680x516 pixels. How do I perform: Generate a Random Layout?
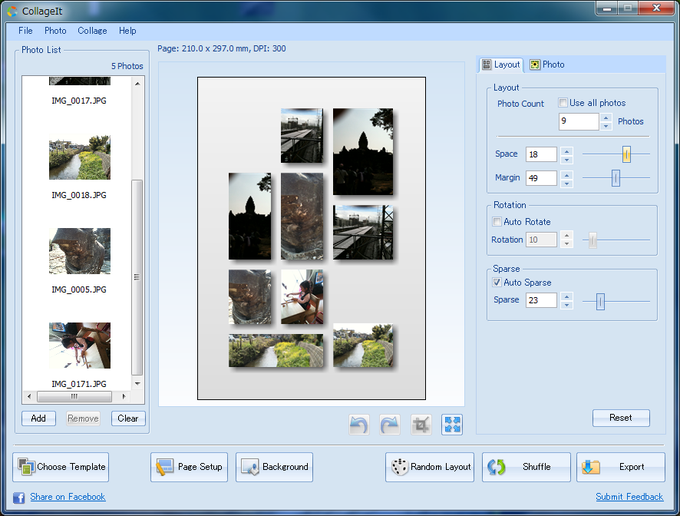click(430, 467)
